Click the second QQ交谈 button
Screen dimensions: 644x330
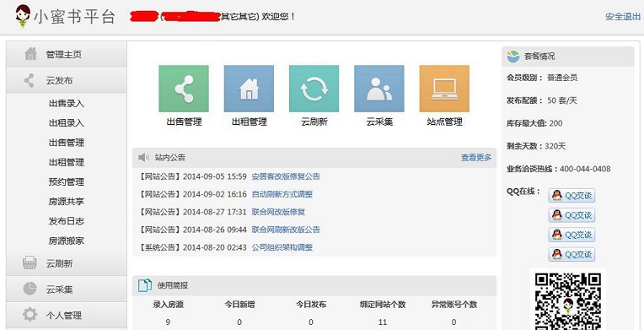point(572,214)
